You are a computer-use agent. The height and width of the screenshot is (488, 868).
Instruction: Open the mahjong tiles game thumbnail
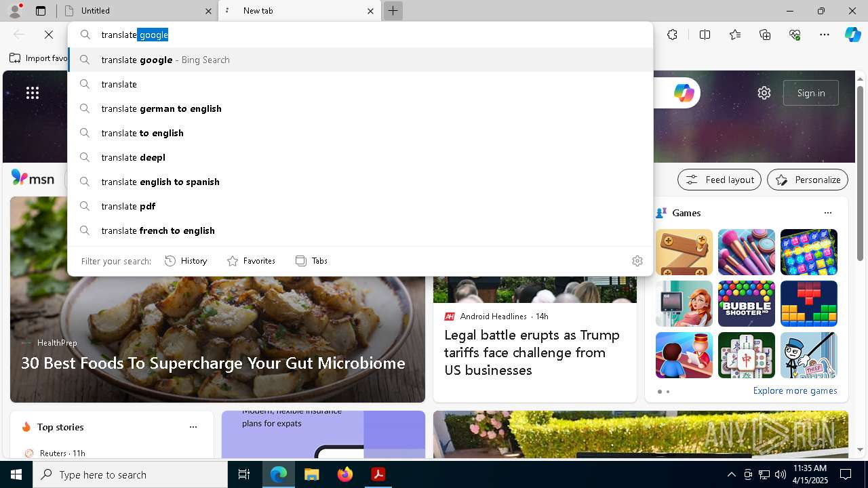coord(747,355)
